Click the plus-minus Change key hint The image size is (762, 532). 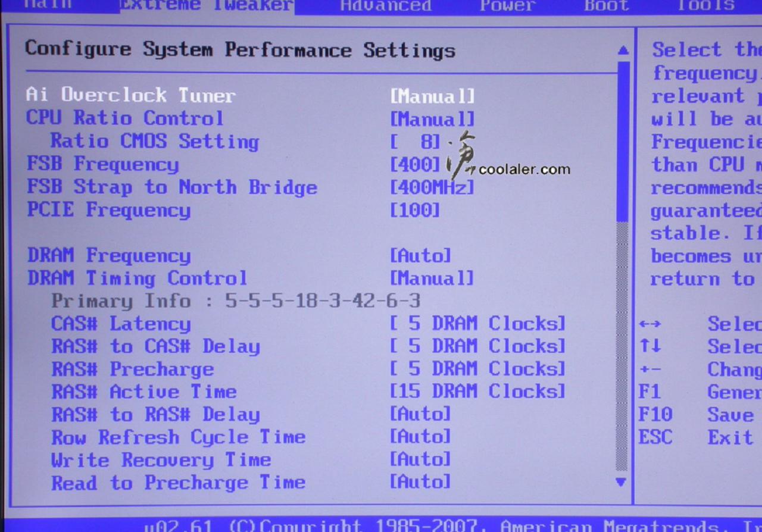[700, 370]
